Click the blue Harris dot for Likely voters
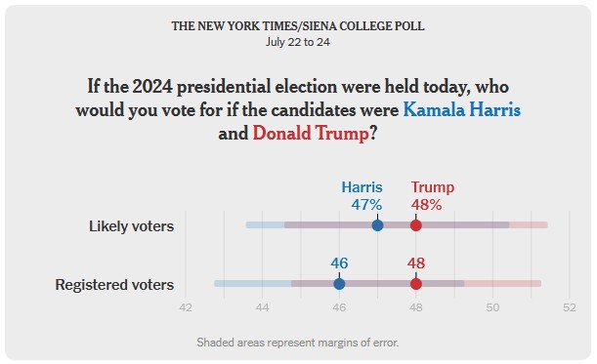The width and height of the screenshot is (597, 364). point(377,225)
